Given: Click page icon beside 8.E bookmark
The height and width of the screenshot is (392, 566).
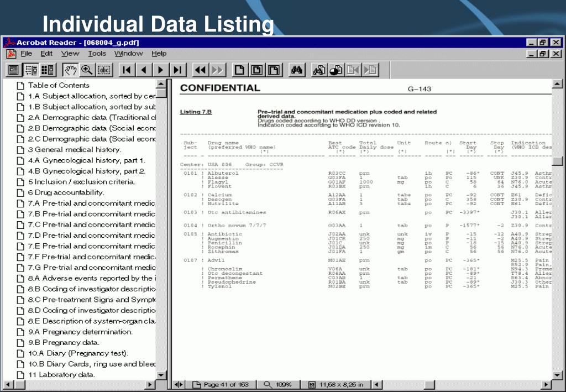Looking at the screenshot, I should (x=21, y=321).
